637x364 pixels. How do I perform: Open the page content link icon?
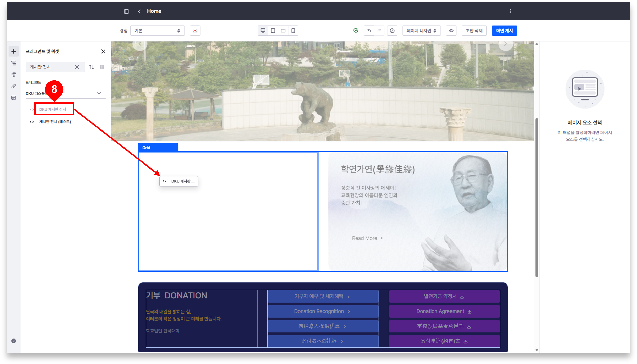coord(14,86)
